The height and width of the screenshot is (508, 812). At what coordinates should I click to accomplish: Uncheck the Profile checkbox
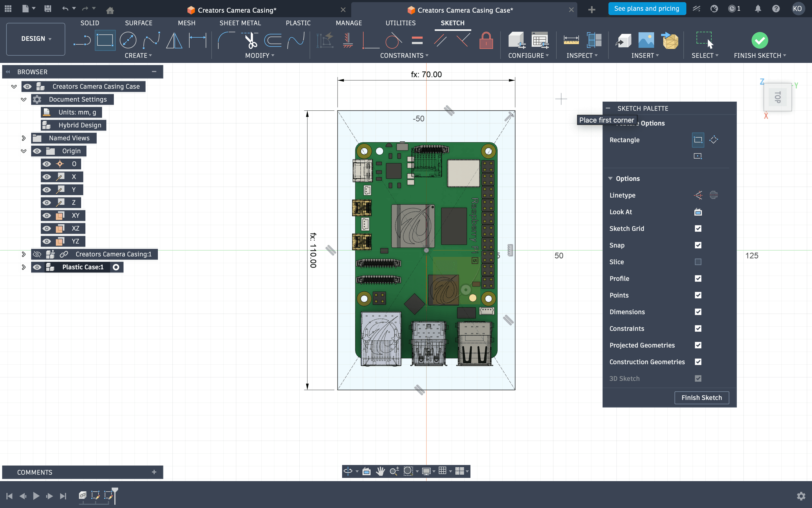[x=698, y=278]
